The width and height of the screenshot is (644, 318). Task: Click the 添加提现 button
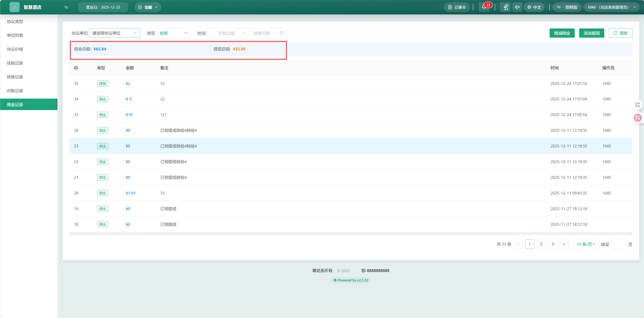[x=592, y=33]
